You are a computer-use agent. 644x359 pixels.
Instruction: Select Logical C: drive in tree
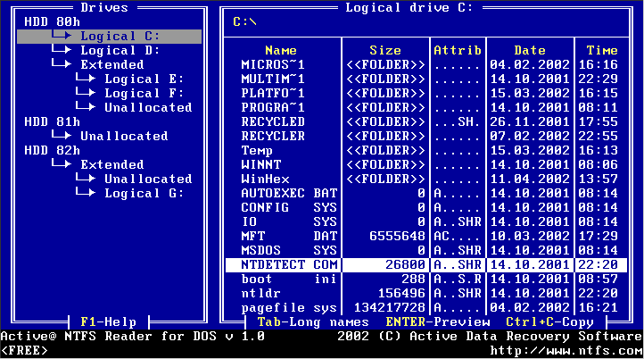coord(120,36)
